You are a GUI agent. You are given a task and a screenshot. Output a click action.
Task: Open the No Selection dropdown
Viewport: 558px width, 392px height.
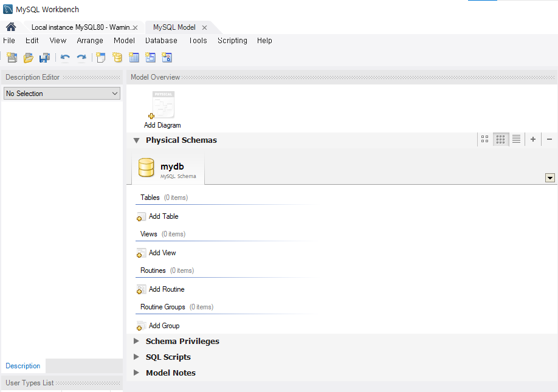pyautogui.click(x=62, y=94)
